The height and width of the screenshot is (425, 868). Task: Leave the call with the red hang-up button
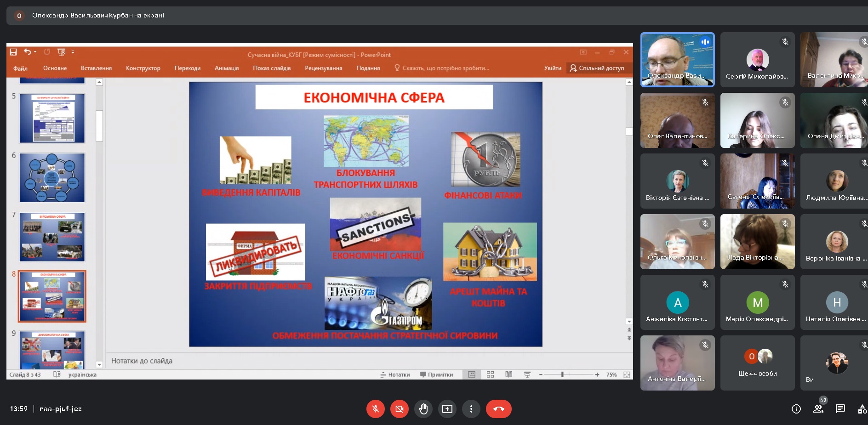[498, 409]
